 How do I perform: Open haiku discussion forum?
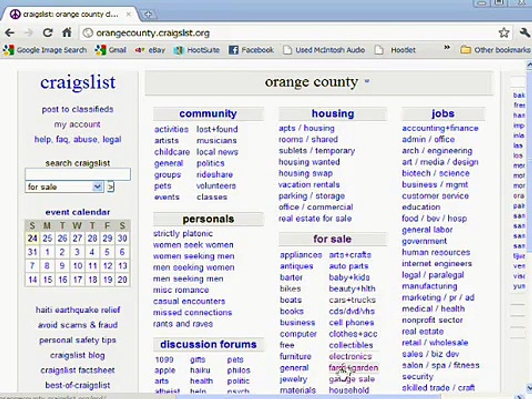point(200,371)
